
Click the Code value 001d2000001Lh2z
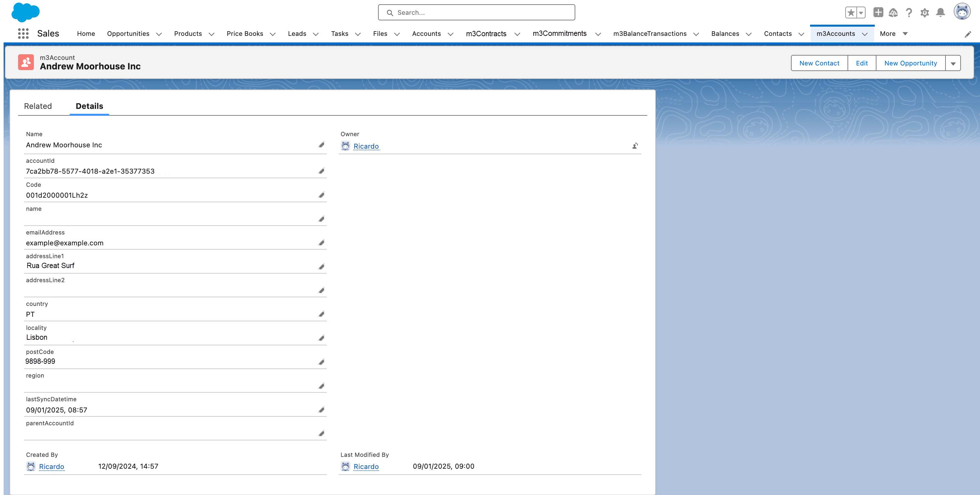[x=57, y=195]
